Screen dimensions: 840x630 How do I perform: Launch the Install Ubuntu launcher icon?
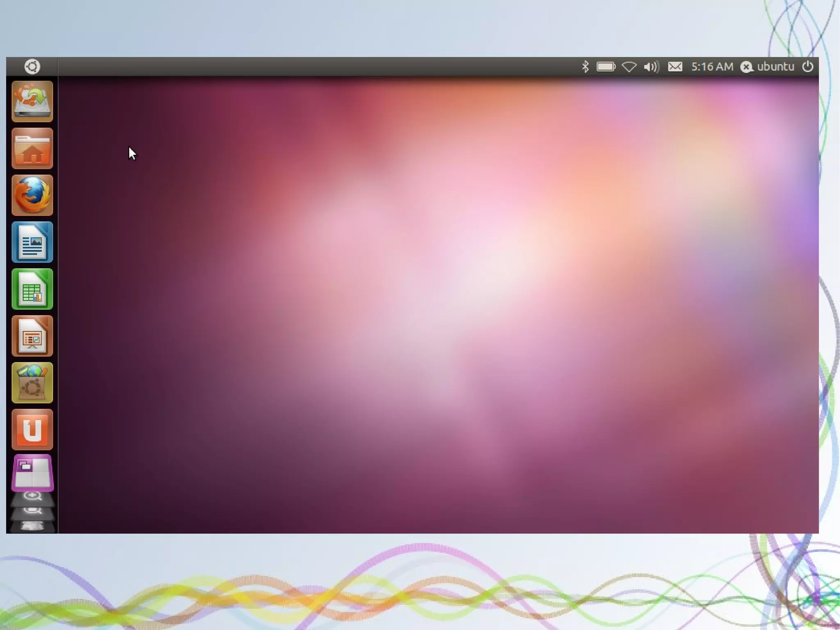(x=32, y=101)
